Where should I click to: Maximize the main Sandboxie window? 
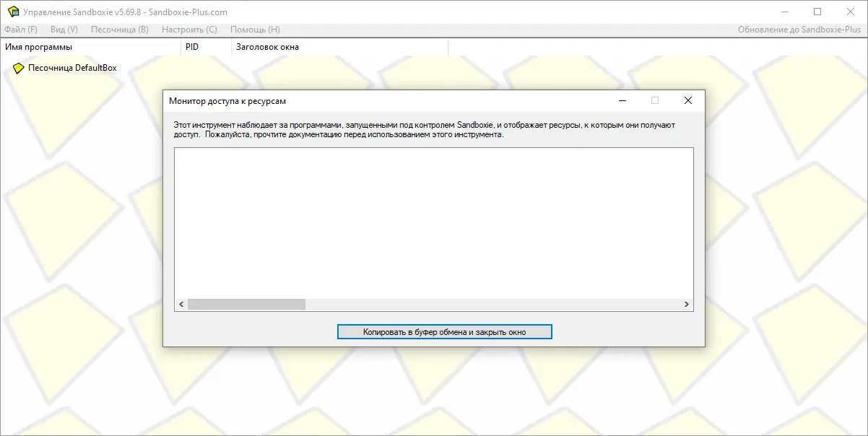817,12
